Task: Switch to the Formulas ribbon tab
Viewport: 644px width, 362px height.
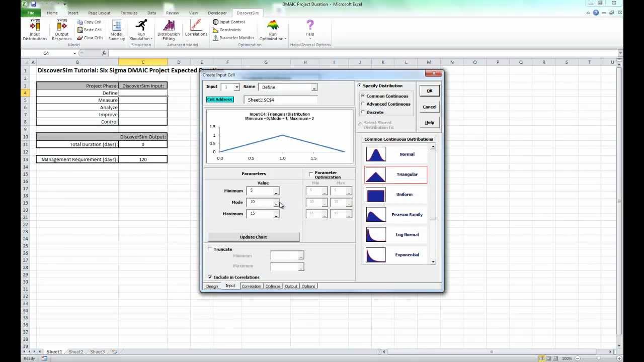Action: [x=129, y=13]
